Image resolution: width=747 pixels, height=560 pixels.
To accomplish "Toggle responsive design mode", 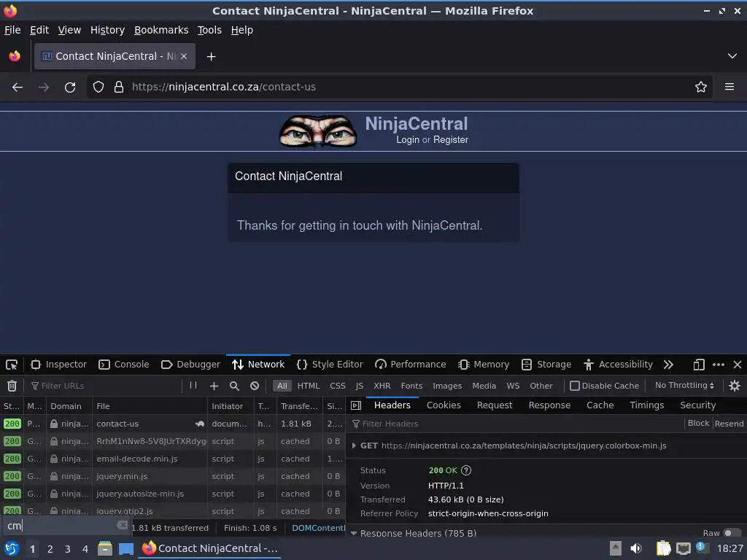I will point(699,365).
